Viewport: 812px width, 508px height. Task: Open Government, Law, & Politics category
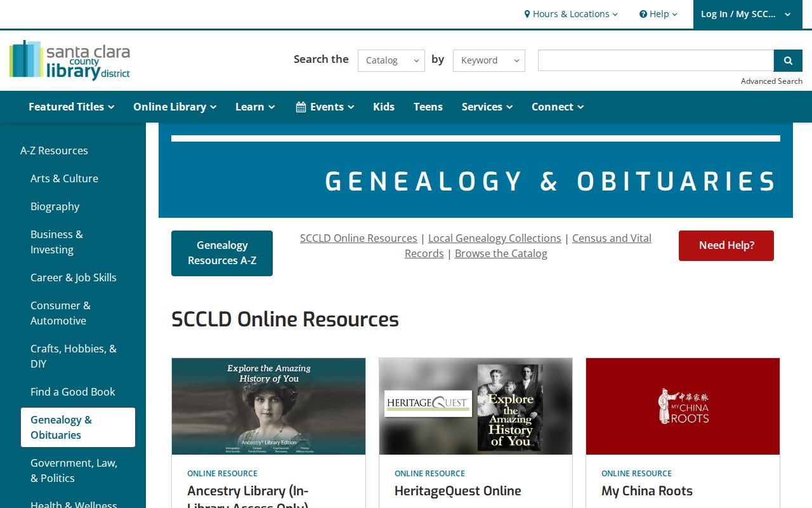pyautogui.click(x=74, y=471)
